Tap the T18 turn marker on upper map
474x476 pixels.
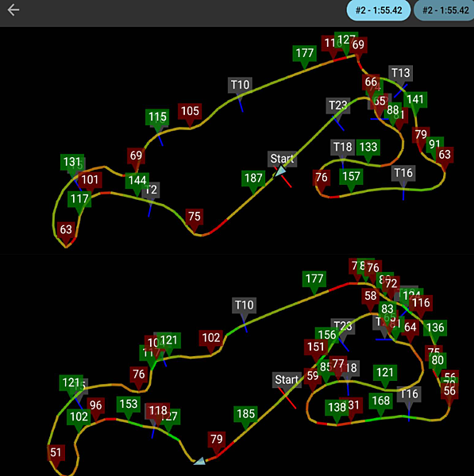343,148
